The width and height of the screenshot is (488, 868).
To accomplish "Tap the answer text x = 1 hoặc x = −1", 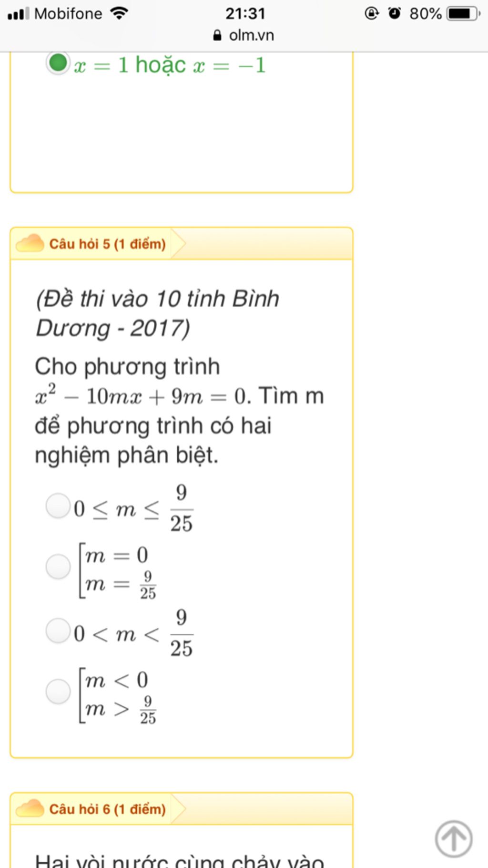I will click(169, 65).
